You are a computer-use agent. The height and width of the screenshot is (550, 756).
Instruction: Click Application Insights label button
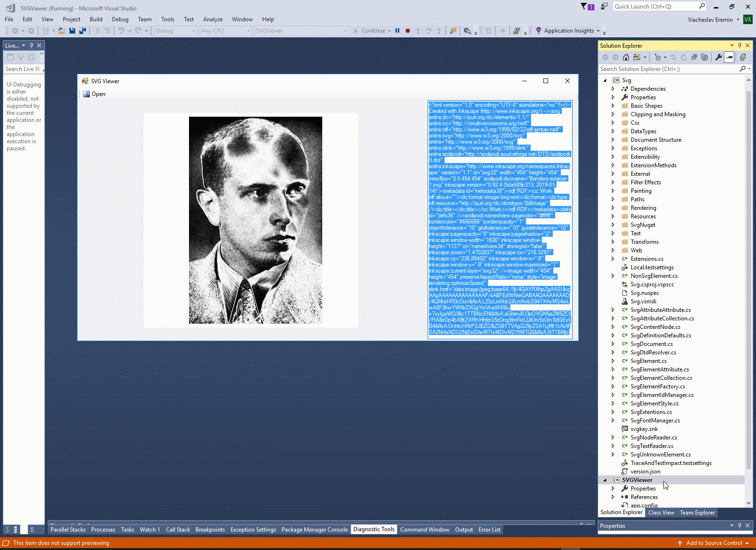[x=569, y=31]
